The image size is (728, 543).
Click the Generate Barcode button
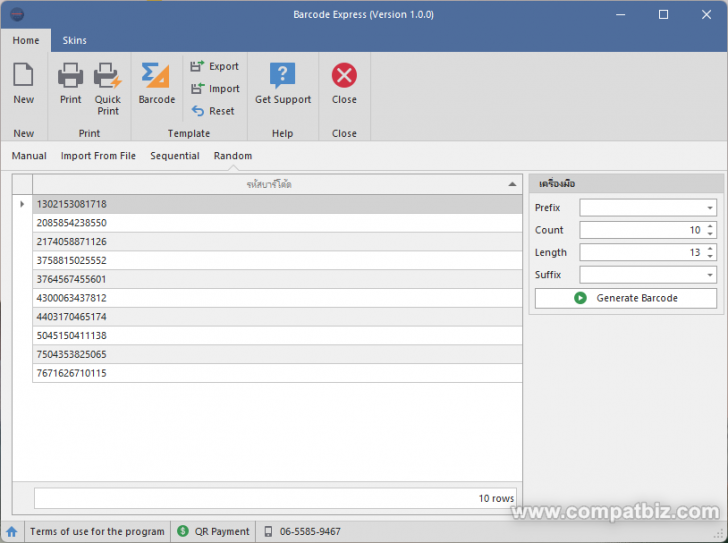pyautogui.click(x=625, y=298)
